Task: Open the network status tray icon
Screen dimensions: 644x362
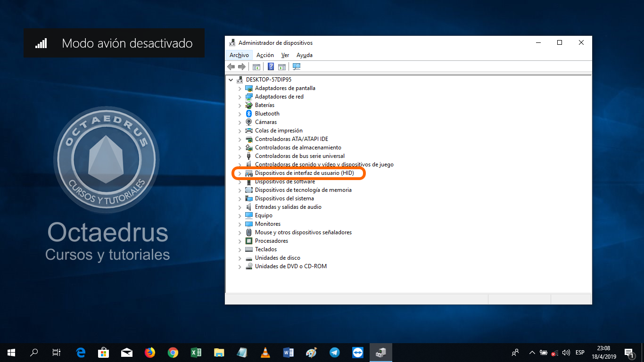Action: click(x=555, y=353)
